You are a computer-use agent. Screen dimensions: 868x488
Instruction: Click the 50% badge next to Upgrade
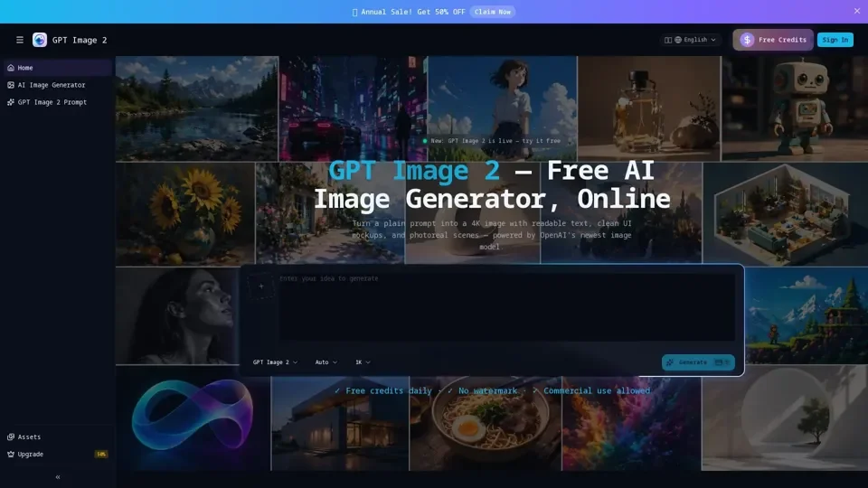100,454
